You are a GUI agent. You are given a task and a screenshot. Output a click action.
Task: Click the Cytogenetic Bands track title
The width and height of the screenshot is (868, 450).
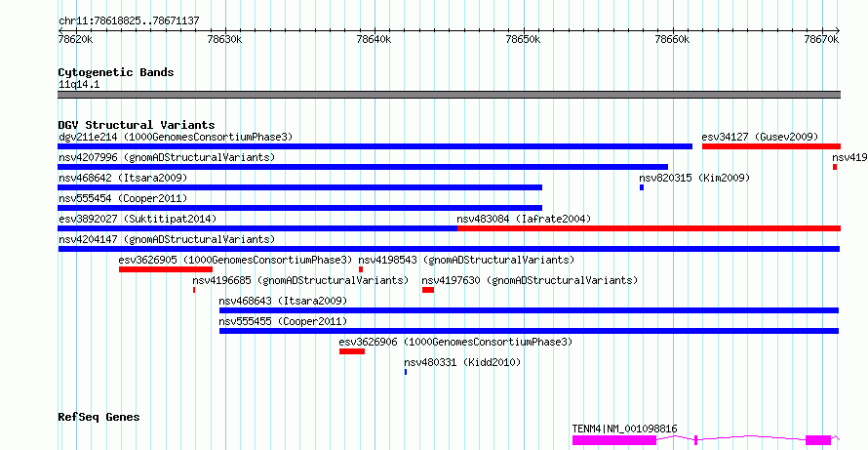click(116, 72)
